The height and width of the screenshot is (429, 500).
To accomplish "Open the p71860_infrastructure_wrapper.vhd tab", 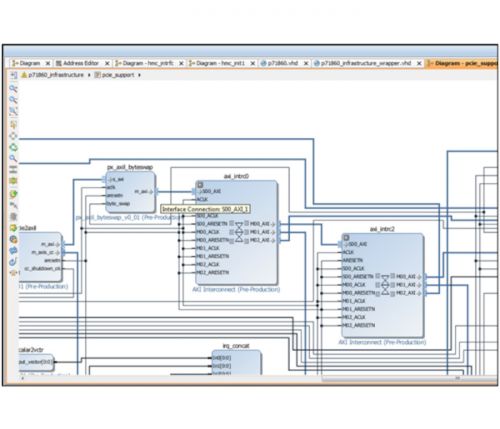I will (366, 63).
